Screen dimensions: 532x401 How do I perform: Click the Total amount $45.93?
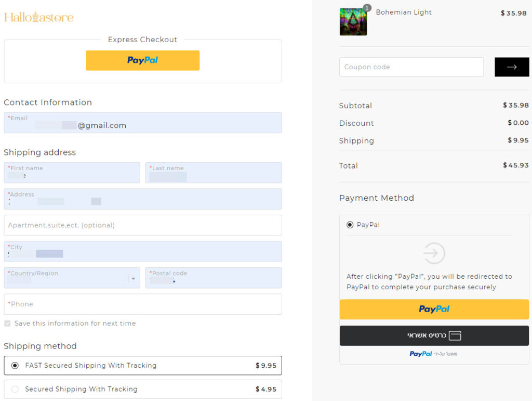point(516,165)
